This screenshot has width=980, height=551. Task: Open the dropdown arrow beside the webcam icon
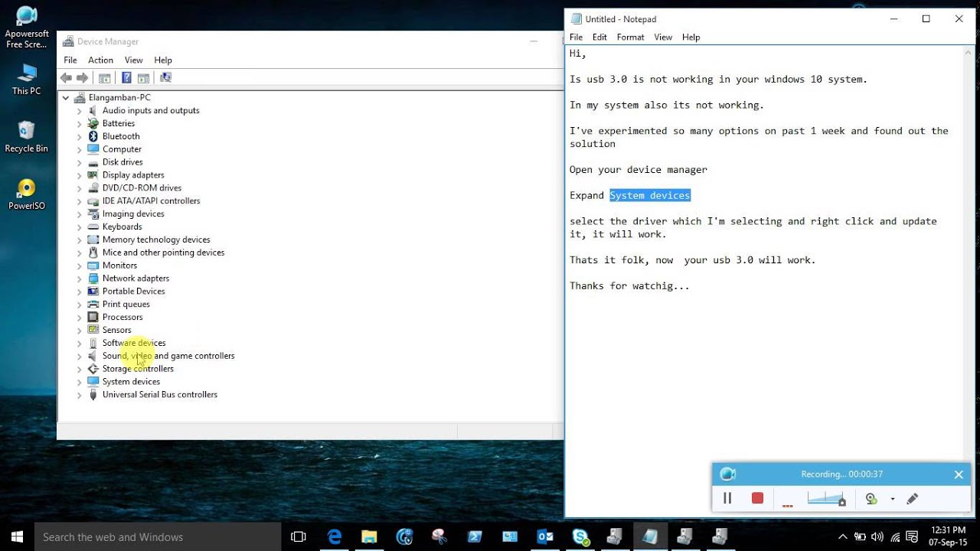[x=892, y=499]
